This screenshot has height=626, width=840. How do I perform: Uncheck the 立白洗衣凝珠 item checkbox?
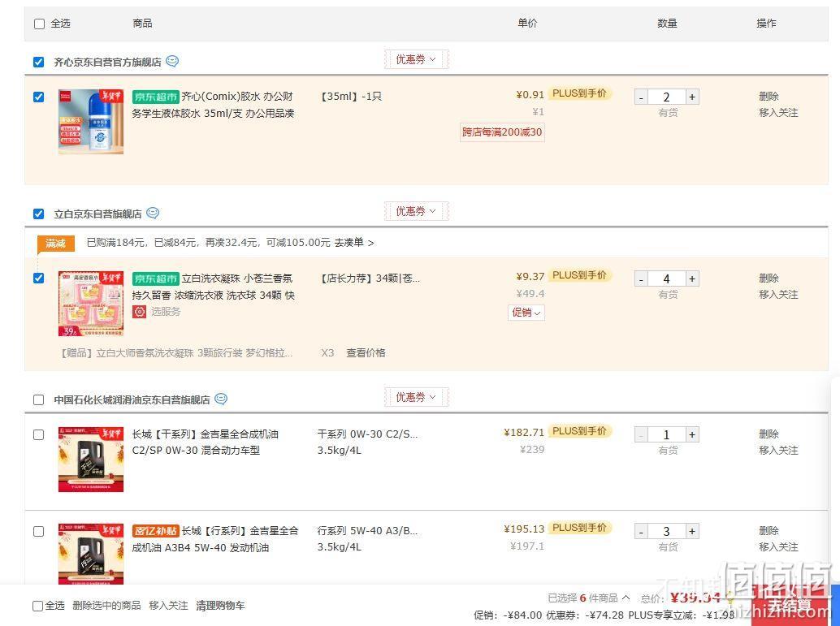(38, 278)
